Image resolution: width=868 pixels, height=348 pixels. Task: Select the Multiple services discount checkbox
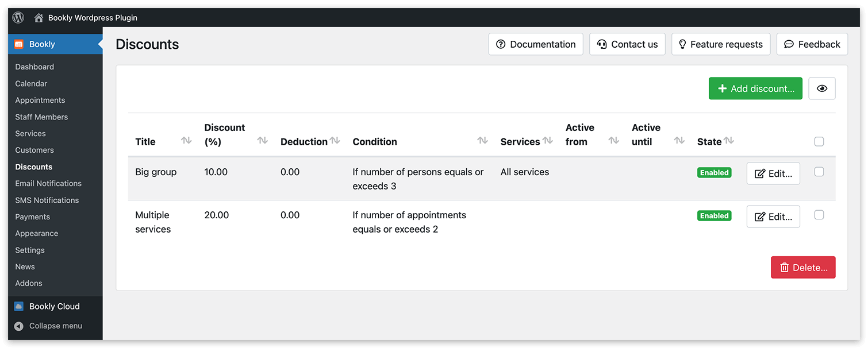(819, 215)
